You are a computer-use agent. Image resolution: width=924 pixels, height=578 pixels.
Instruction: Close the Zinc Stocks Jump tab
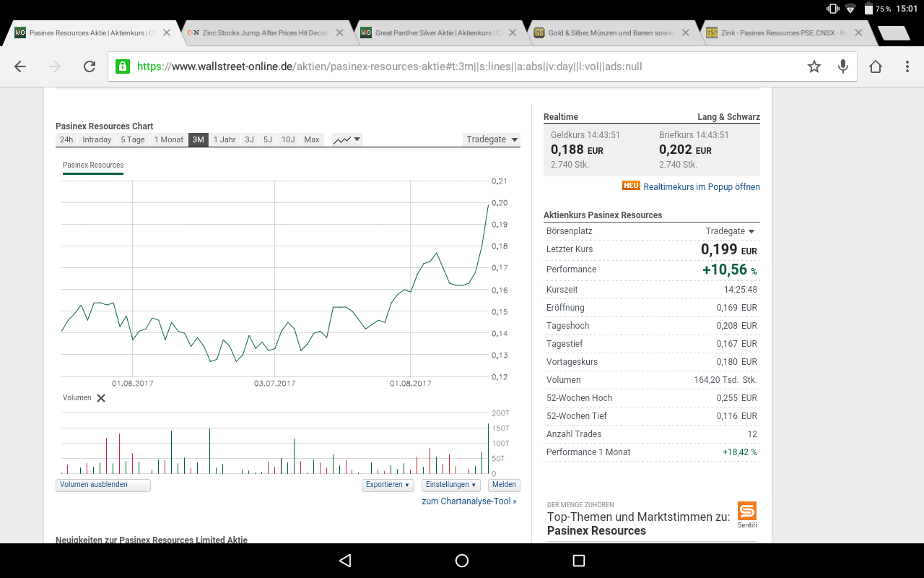click(339, 33)
